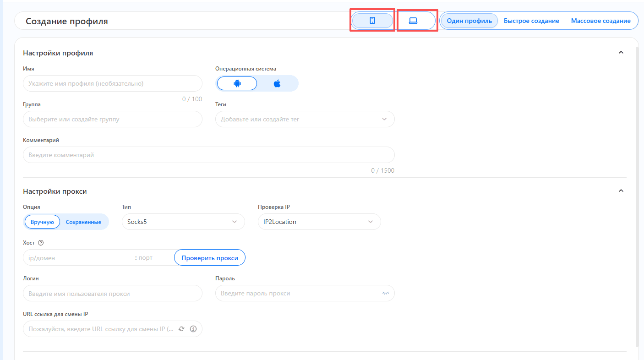Select the desktop laptop profile icon
This screenshot has height=360, width=644.
pos(413,21)
